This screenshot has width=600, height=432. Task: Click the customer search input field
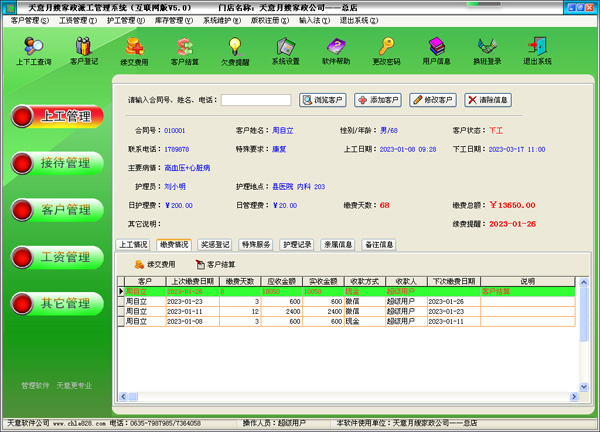click(x=255, y=100)
